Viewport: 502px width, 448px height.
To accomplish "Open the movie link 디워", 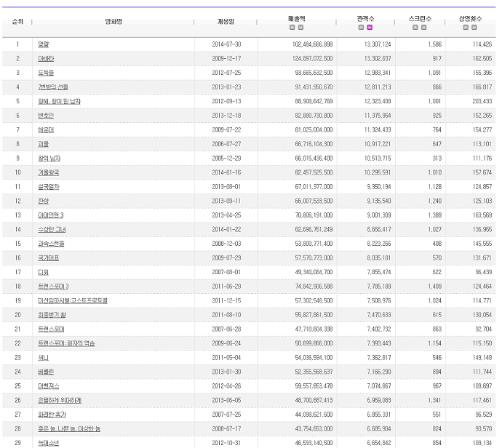I will point(44,272).
